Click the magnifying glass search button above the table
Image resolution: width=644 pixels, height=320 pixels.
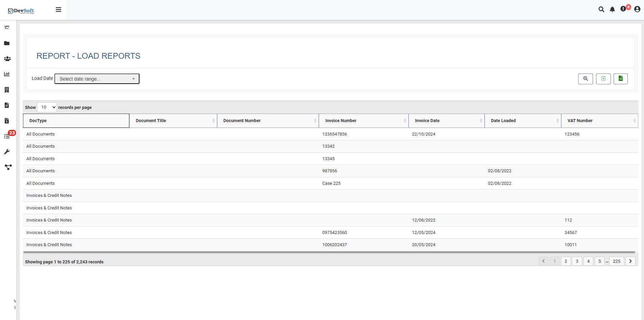[585, 79]
